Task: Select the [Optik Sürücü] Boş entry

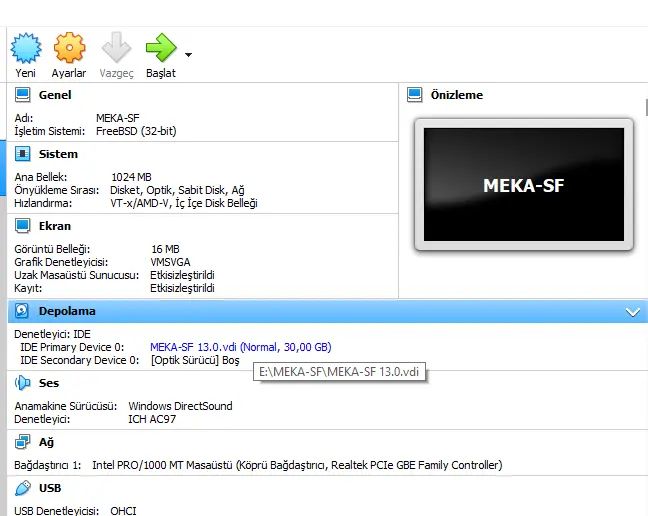Action: (195, 360)
